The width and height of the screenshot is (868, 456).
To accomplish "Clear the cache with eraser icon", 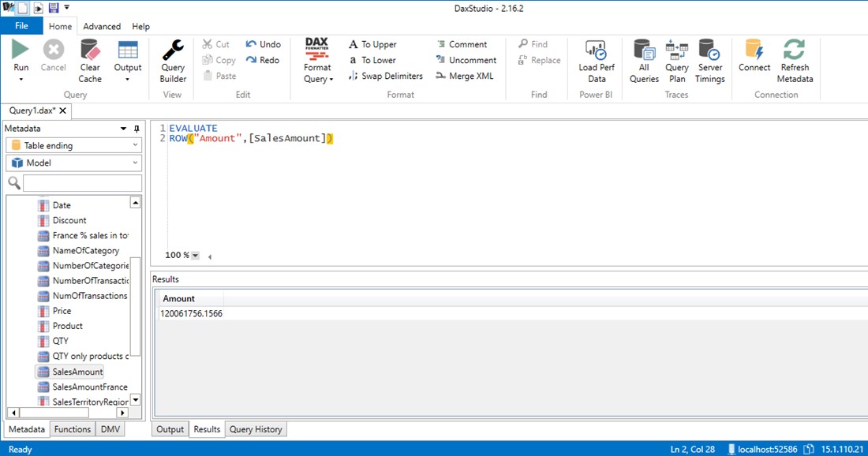I will [90, 61].
